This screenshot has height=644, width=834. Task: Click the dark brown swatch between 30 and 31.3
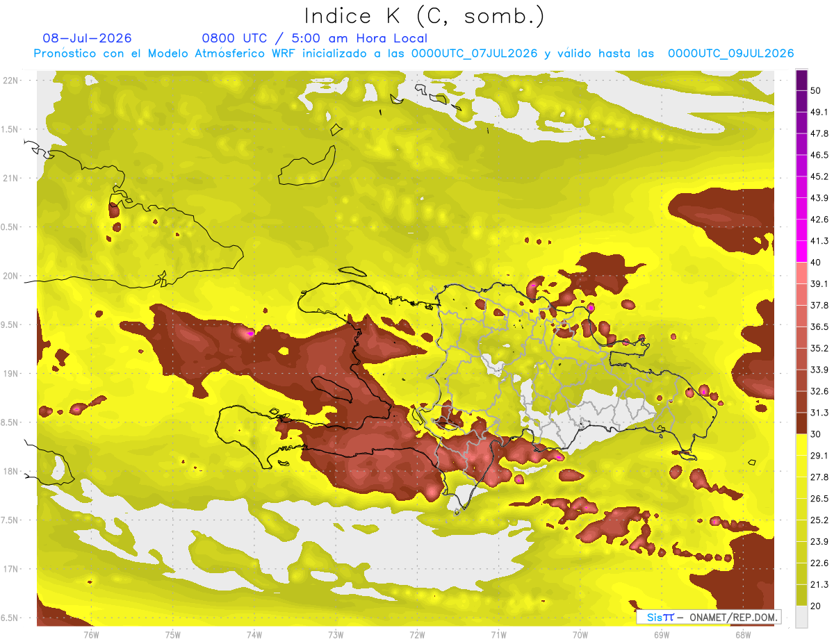801,423
